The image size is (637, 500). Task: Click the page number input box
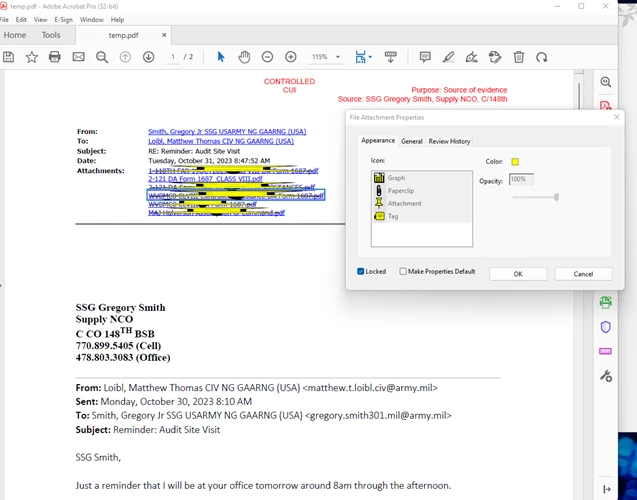tap(173, 57)
